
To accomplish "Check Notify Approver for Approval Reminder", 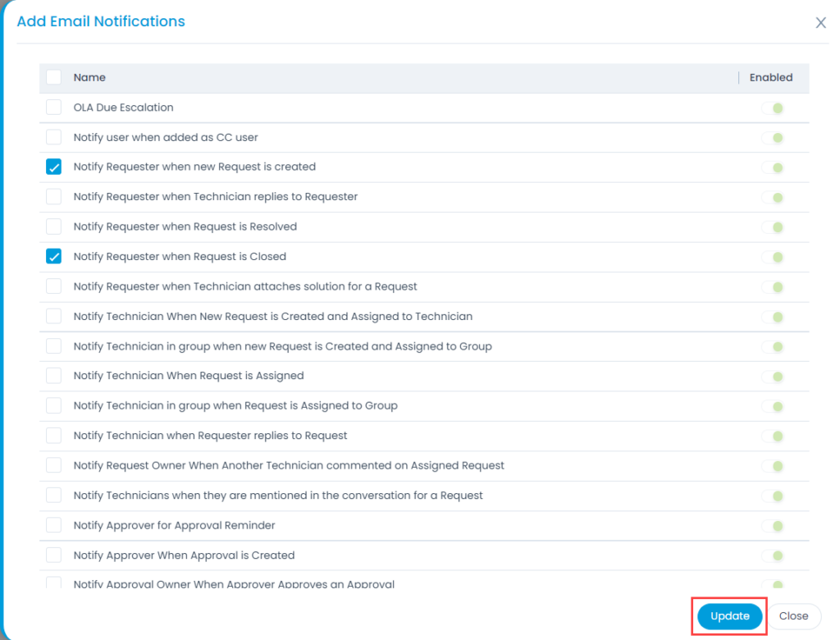I will tap(53, 525).
